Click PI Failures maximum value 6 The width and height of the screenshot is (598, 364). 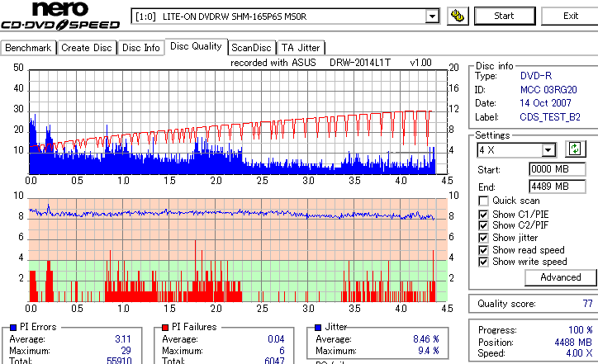(282, 351)
